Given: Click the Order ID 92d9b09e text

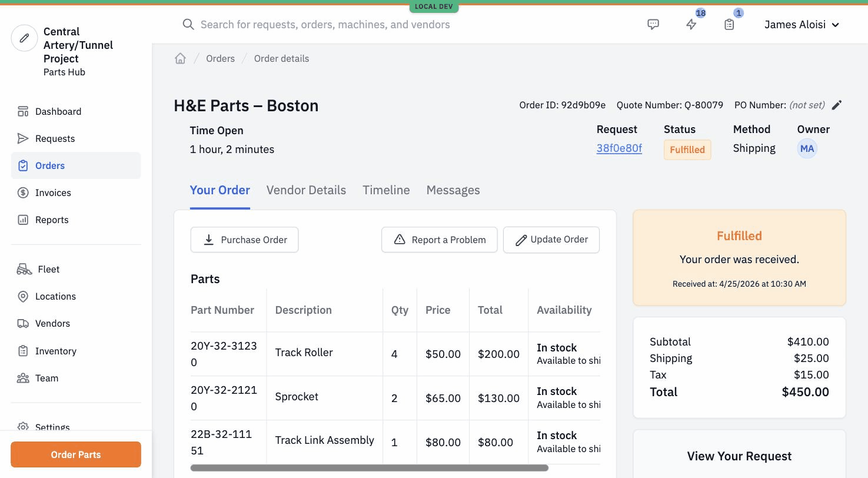Looking at the screenshot, I should 562,105.
